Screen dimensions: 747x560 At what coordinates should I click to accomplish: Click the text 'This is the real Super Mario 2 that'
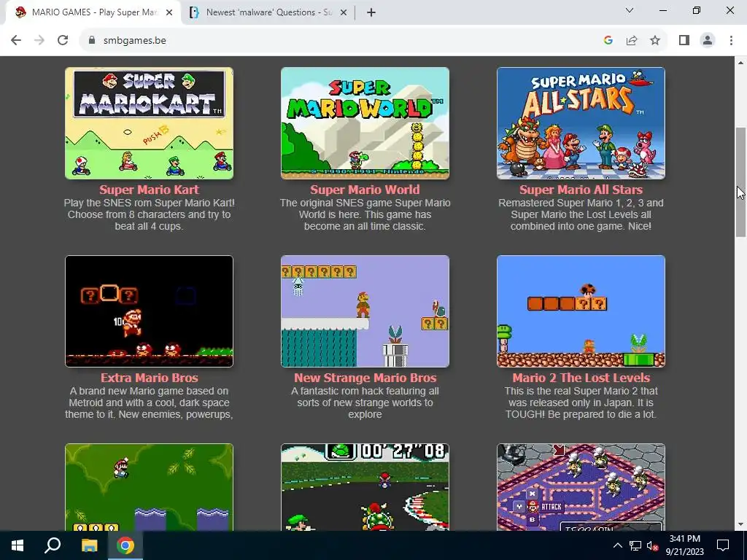(581, 391)
